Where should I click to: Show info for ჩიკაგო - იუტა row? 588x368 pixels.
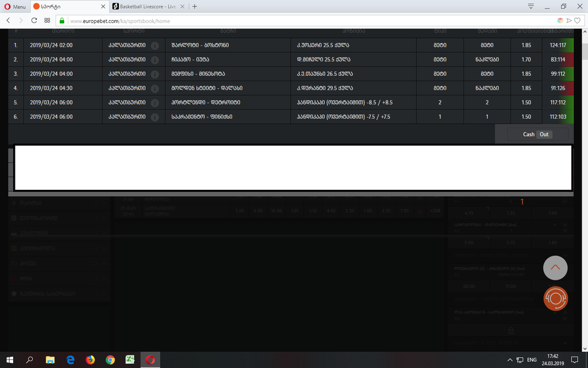click(154, 60)
